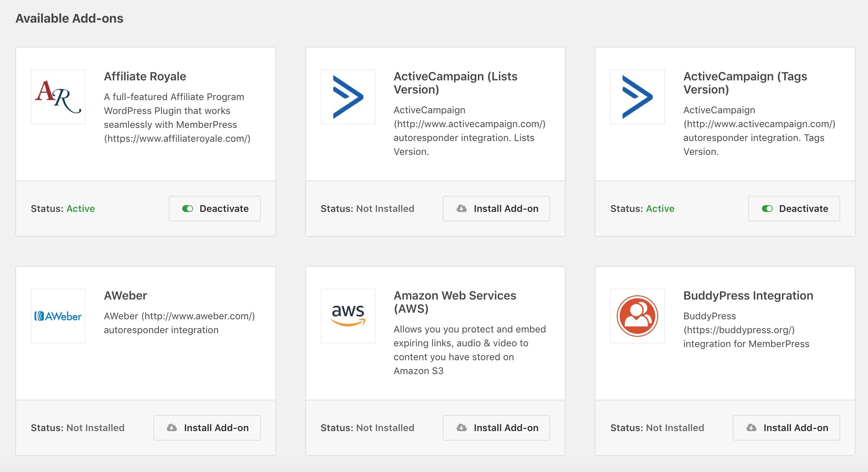Click ActiveCampaign Tags Version description text
Screen dimensions: 868x472
759,131
